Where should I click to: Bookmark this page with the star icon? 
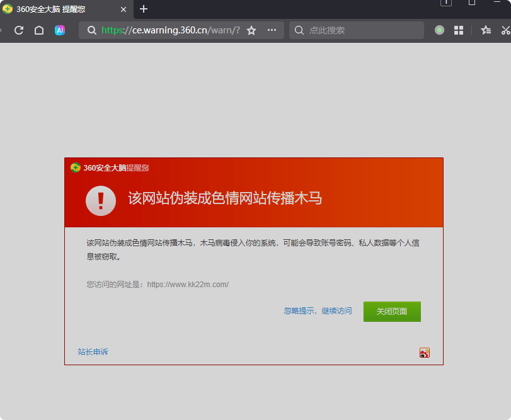point(251,30)
